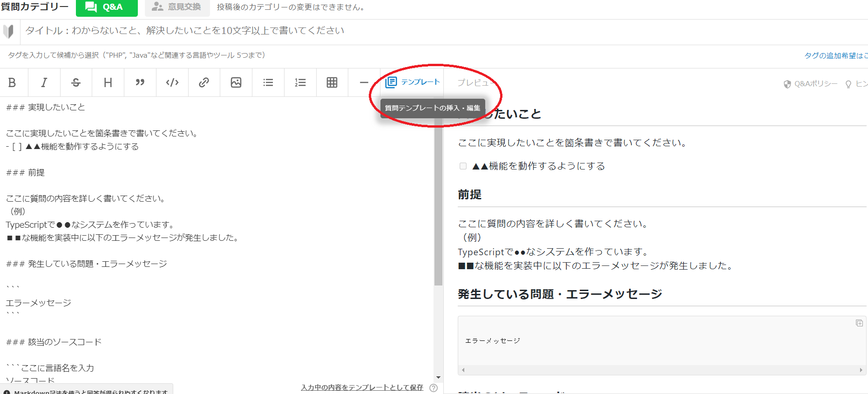This screenshot has height=394, width=868.
Task: Click the エラーメッセージ text in preview code block
Action: point(493,341)
